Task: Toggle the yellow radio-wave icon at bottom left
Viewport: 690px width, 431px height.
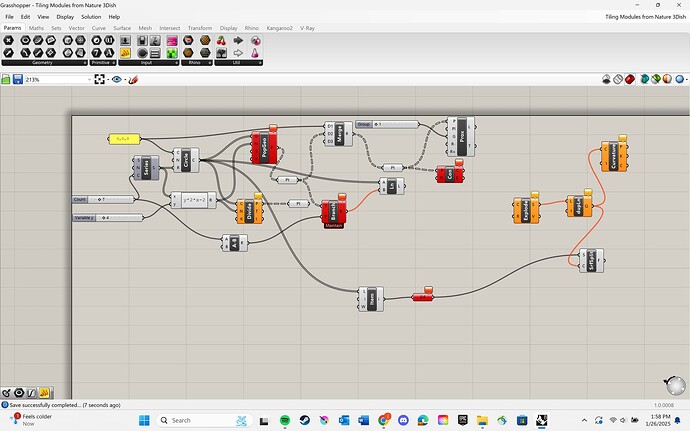Action: point(44,393)
